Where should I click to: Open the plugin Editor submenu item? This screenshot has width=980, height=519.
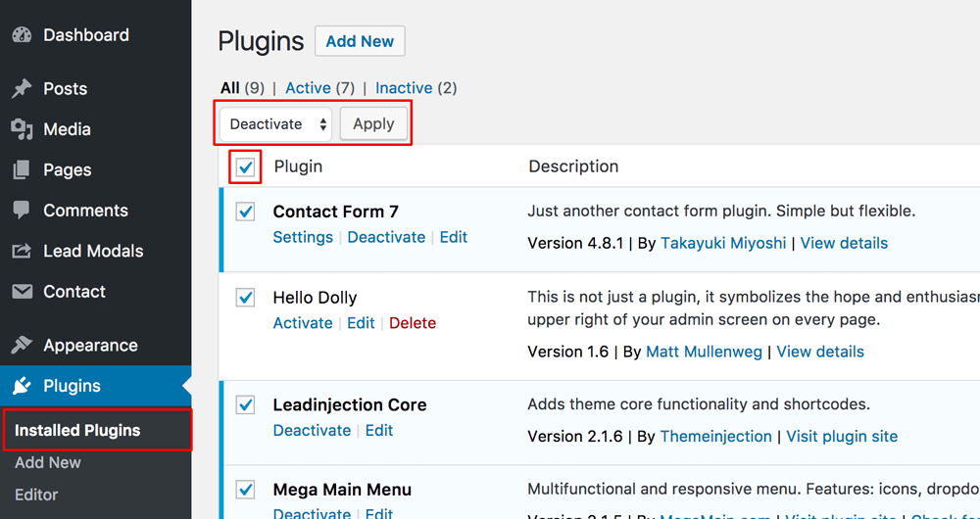point(36,495)
